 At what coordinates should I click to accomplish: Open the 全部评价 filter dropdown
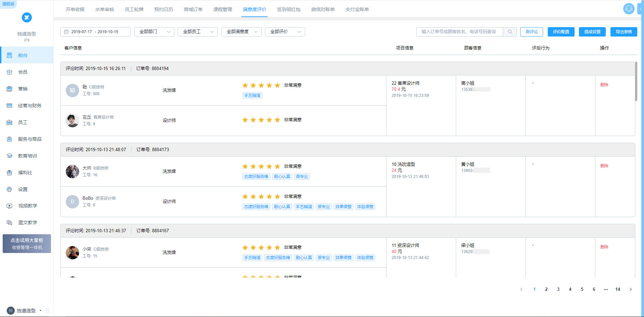(x=285, y=32)
